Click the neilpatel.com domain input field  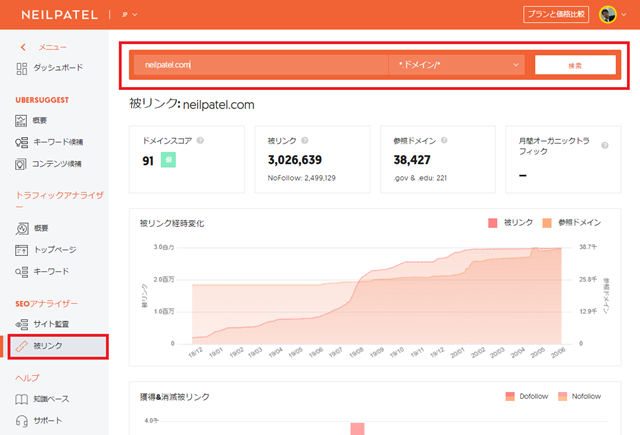point(260,65)
